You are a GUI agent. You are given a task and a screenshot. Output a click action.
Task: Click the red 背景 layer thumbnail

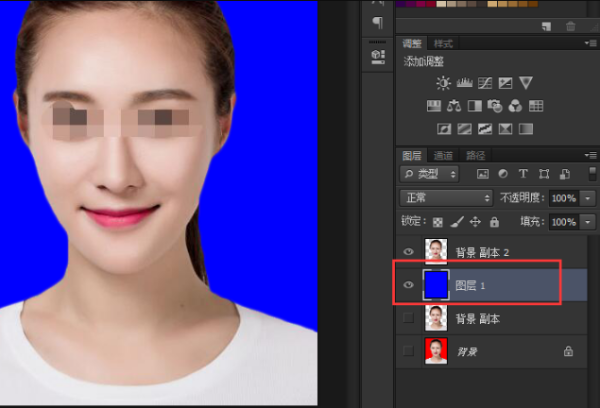click(x=436, y=351)
